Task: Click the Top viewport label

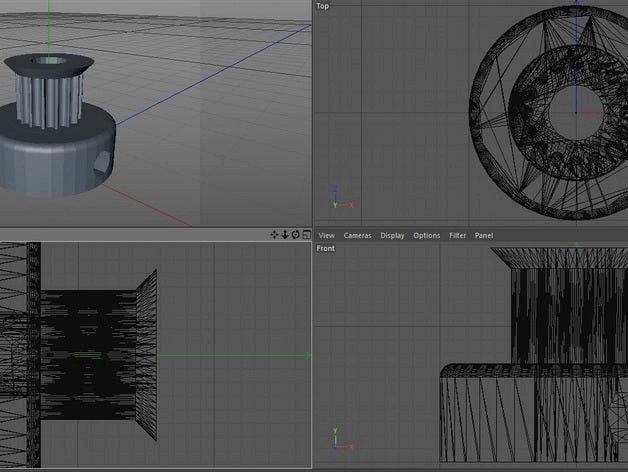Action: [322, 6]
